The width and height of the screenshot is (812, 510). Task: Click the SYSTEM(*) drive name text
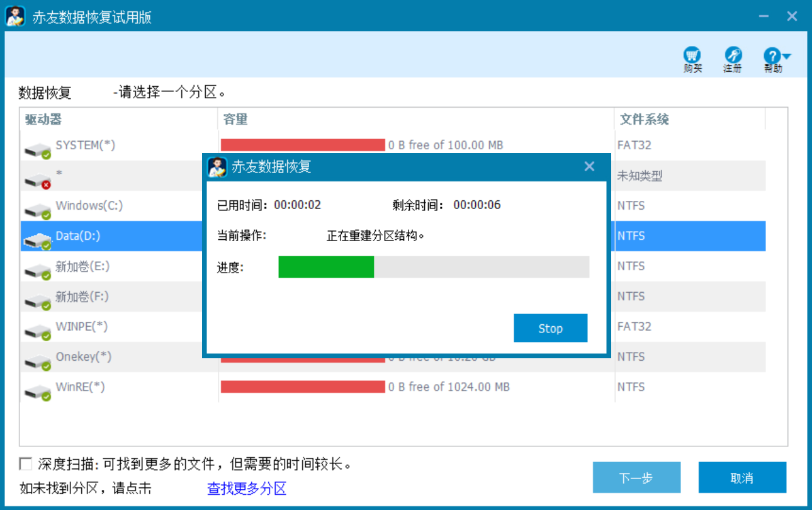coord(86,145)
